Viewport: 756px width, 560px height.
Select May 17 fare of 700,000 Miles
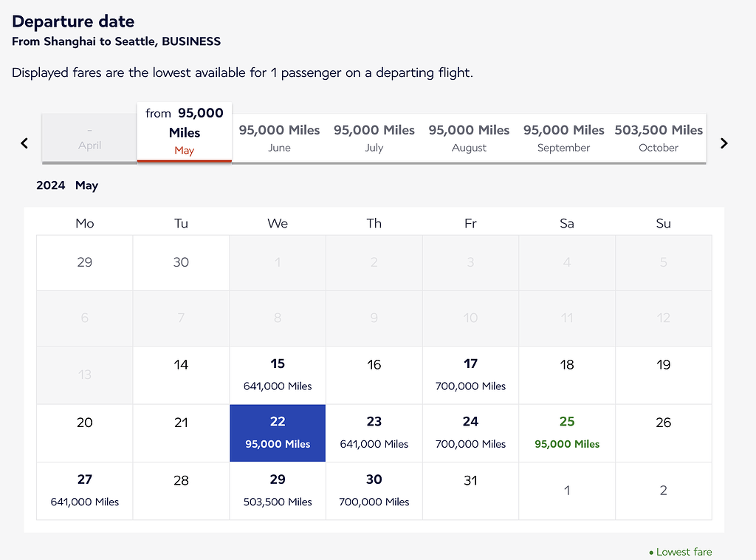pos(470,375)
